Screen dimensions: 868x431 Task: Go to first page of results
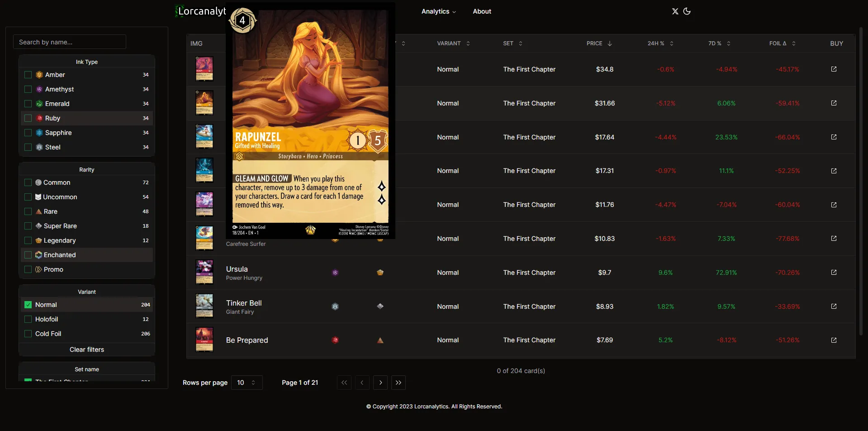pos(344,383)
